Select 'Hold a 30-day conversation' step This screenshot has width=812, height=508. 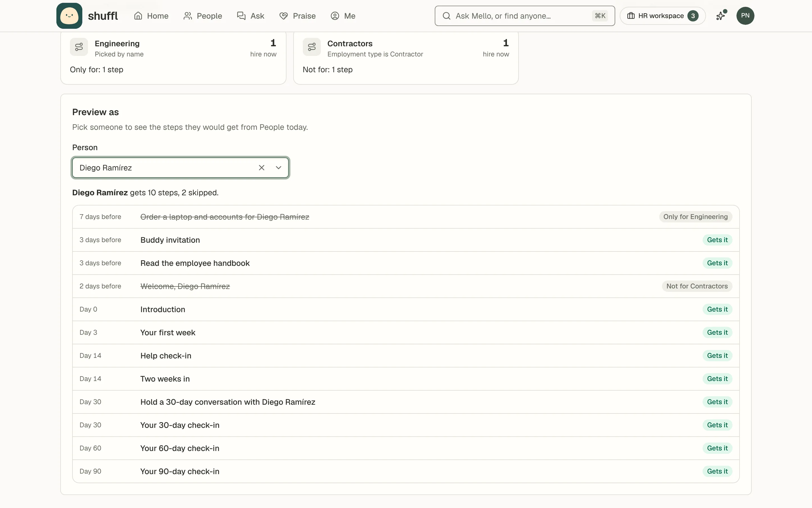coord(406,402)
